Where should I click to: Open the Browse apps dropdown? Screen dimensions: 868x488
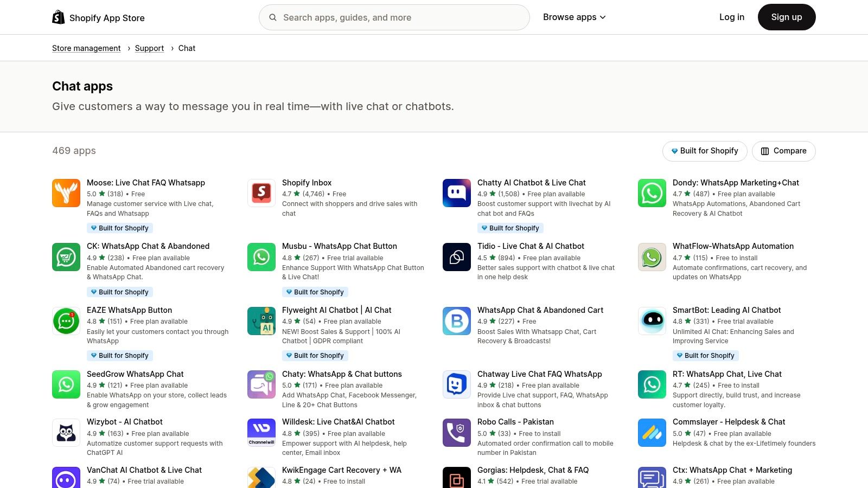[x=574, y=17]
